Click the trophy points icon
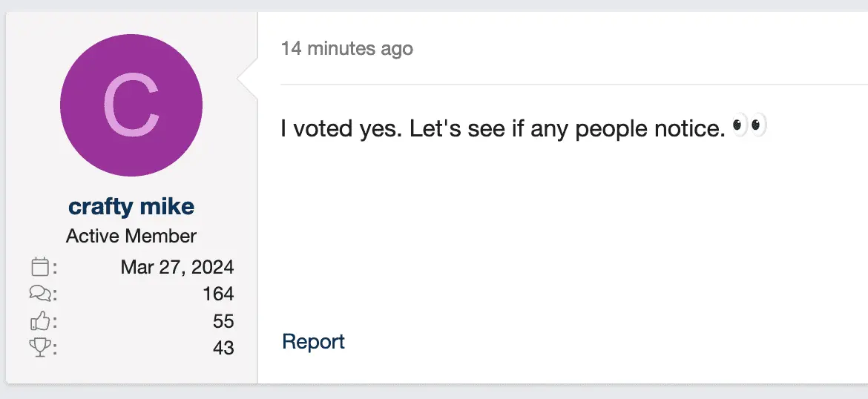Image resolution: width=868 pixels, height=399 pixels. pyautogui.click(x=41, y=347)
